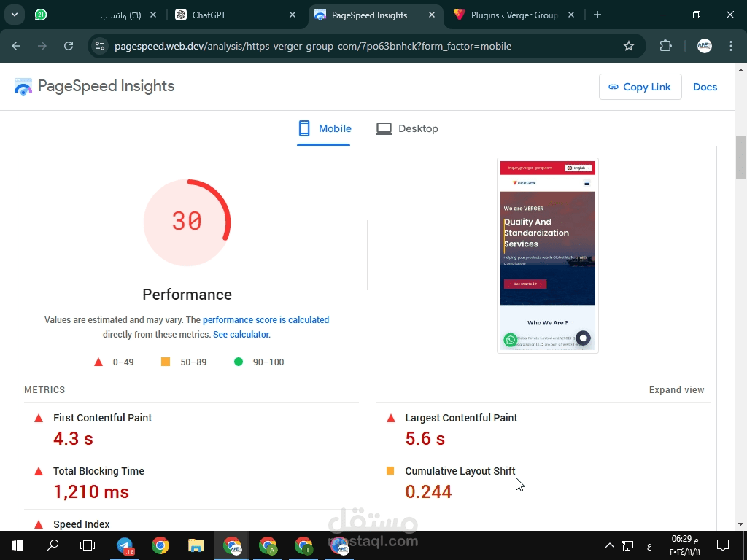Screen dimensions: 747x560
Task: Click Expand view for metrics
Action: pyautogui.click(x=676, y=389)
